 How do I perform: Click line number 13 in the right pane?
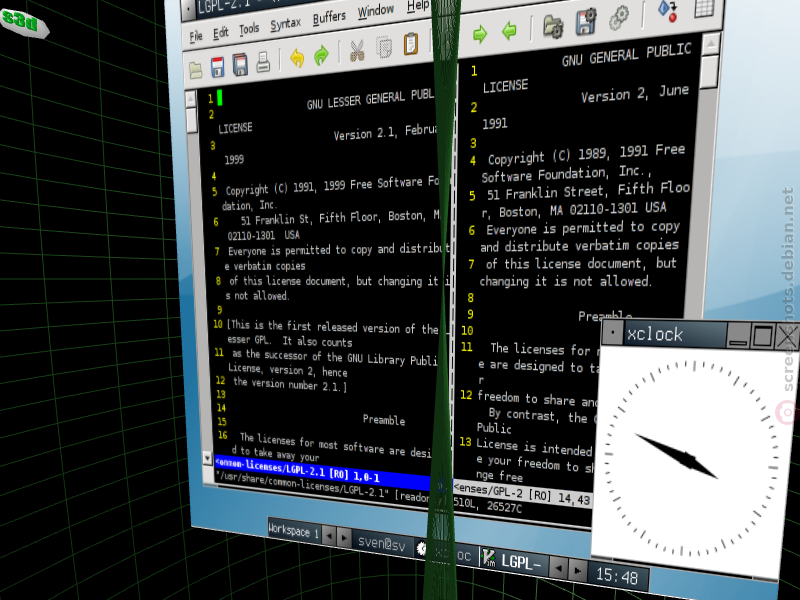pos(465,442)
